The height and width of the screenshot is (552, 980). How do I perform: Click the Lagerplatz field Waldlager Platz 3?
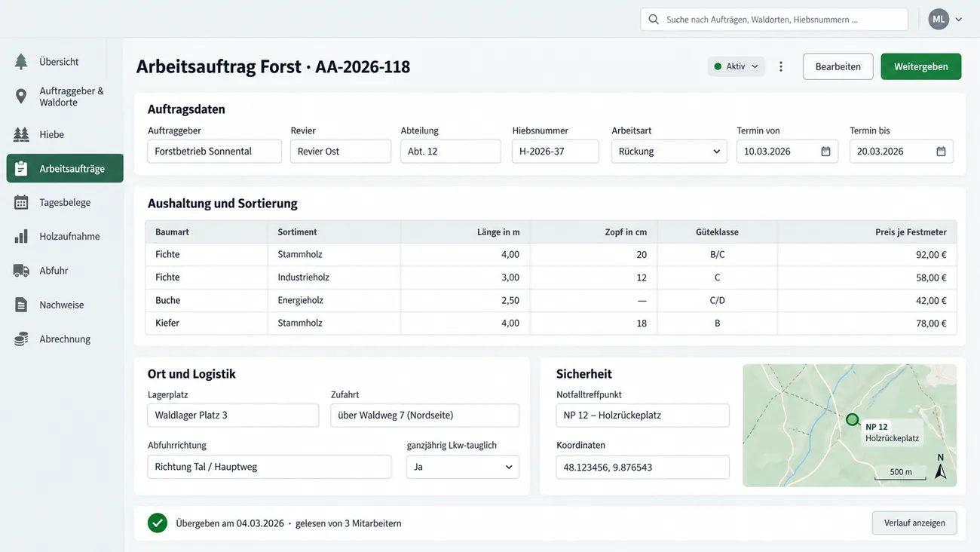[234, 416]
